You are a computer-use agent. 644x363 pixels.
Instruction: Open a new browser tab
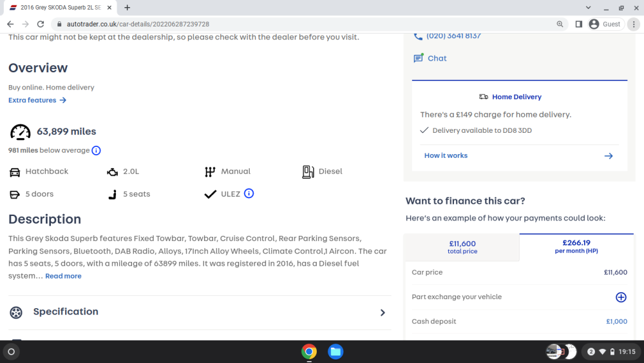[128, 7]
